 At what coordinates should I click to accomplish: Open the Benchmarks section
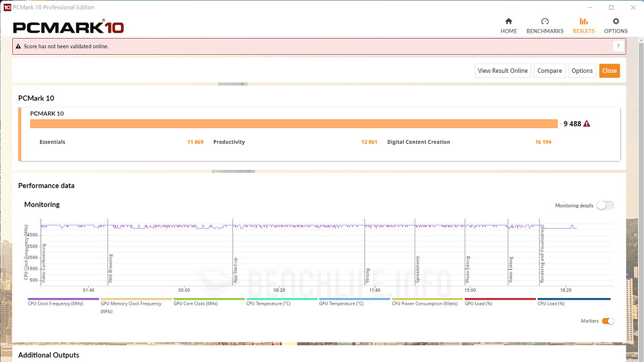[x=545, y=26]
